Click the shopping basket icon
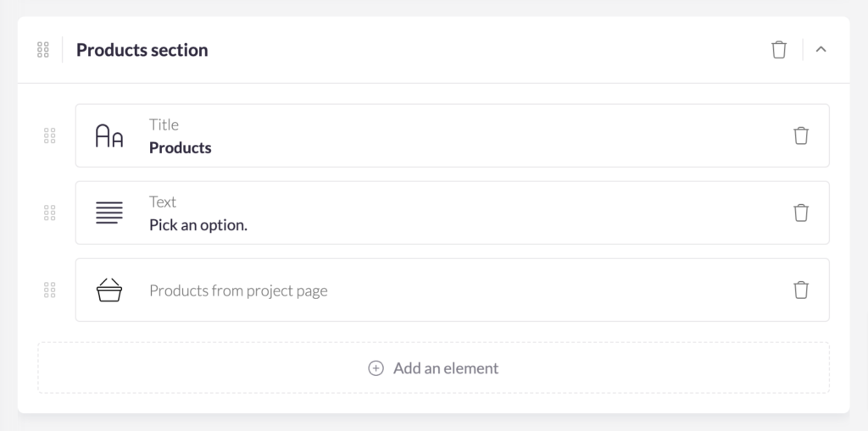868x431 pixels. (109, 290)
